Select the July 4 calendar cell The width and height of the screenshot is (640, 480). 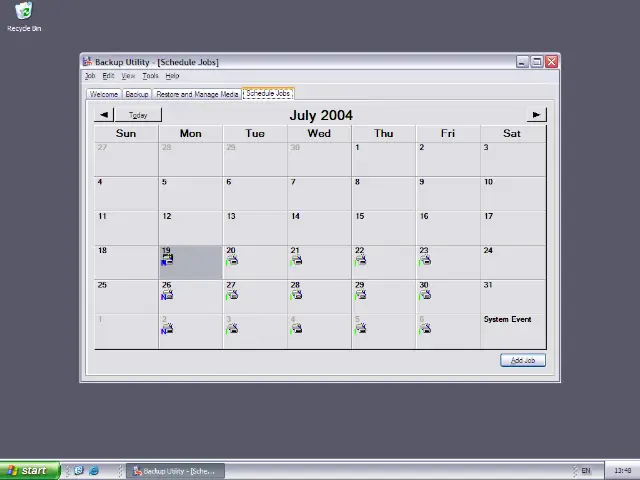pyautogui.click(x=126, y=193)
